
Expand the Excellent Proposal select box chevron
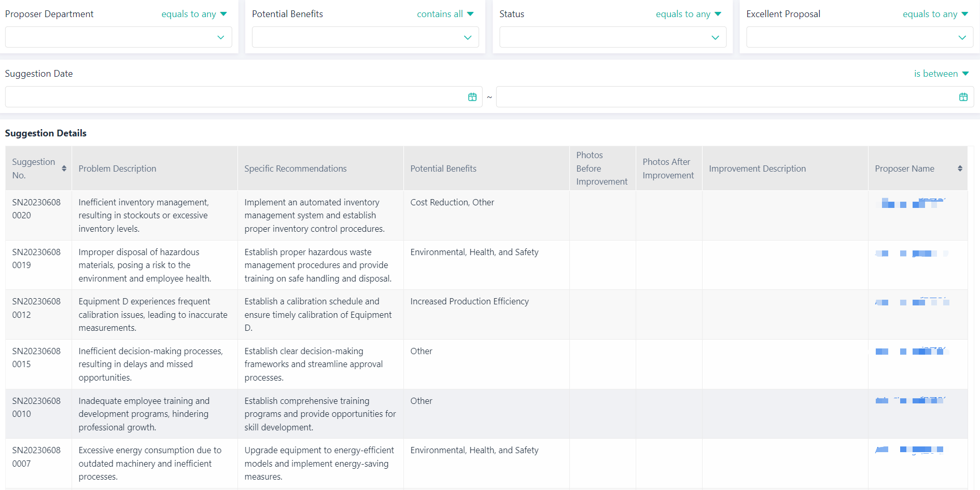pyautogui.click(x=962, y=37)
